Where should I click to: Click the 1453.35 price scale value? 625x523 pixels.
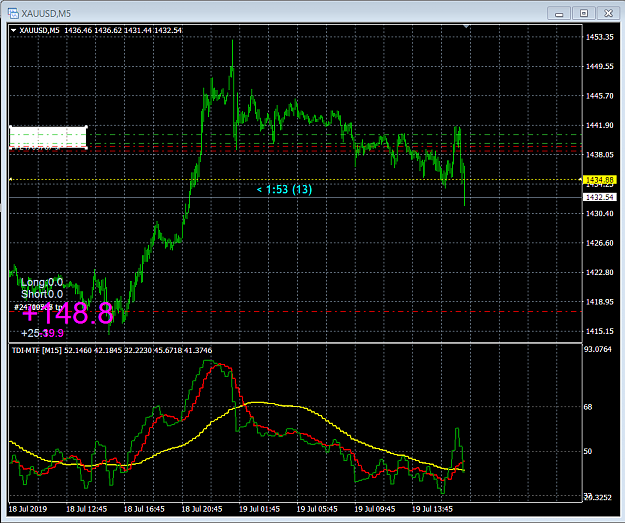pos(599,37)
